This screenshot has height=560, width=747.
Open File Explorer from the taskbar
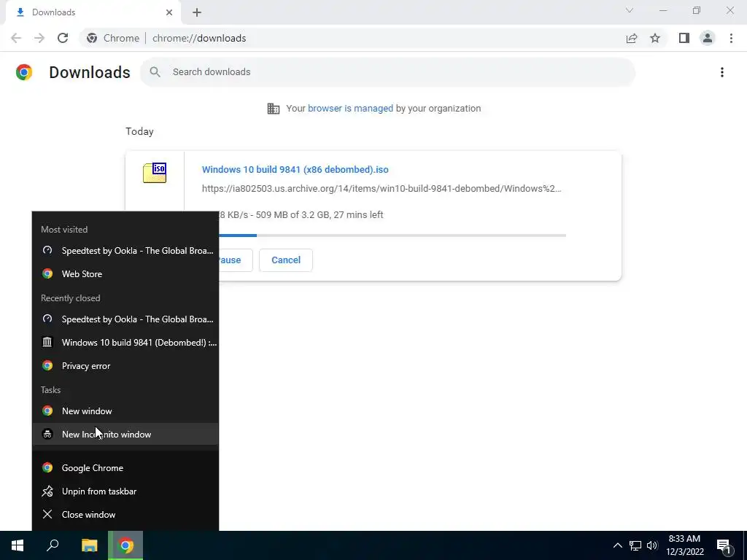[89, 545]
